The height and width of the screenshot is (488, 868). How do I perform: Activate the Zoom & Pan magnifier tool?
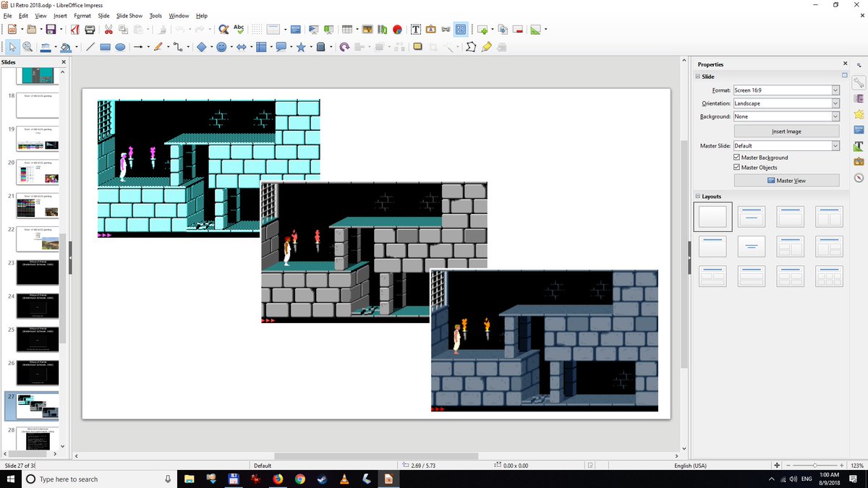pyautogui.click(x=27, y=47)
